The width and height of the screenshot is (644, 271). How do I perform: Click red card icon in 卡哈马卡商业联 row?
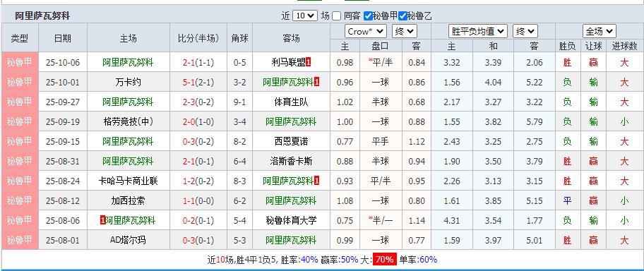coord(316,181)
